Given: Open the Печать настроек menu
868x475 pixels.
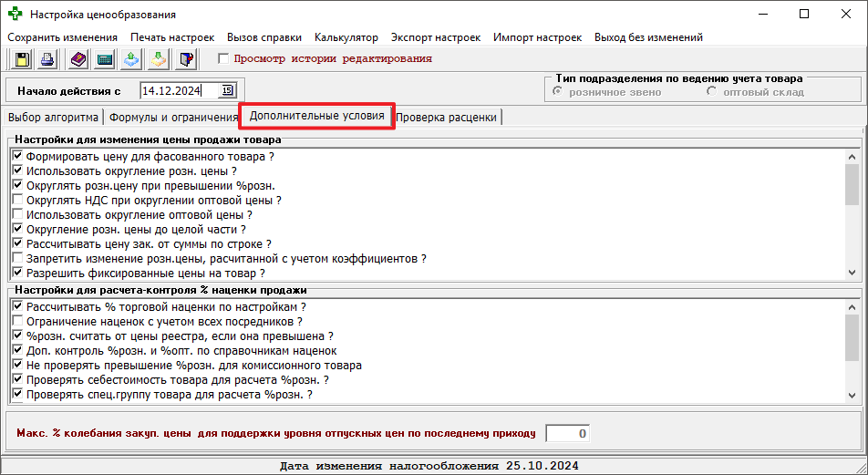Looking at the screenshot, I should [172, 37].
